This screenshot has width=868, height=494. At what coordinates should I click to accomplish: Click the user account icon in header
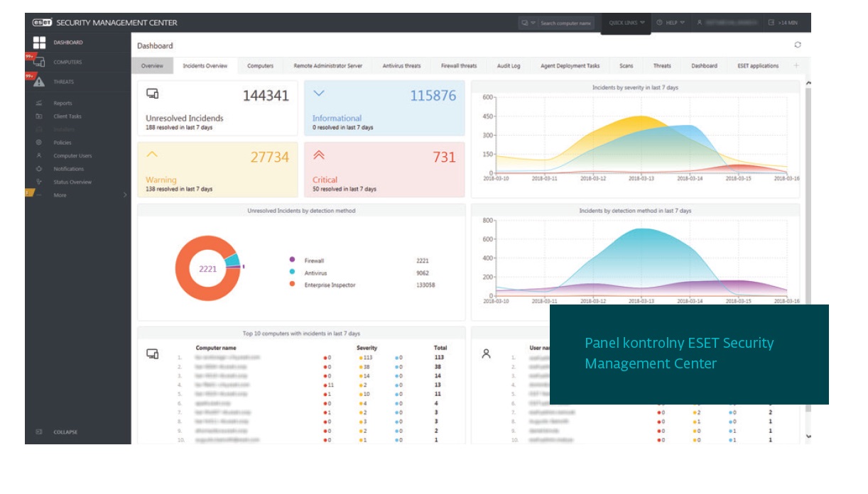(x=700, y=23)
